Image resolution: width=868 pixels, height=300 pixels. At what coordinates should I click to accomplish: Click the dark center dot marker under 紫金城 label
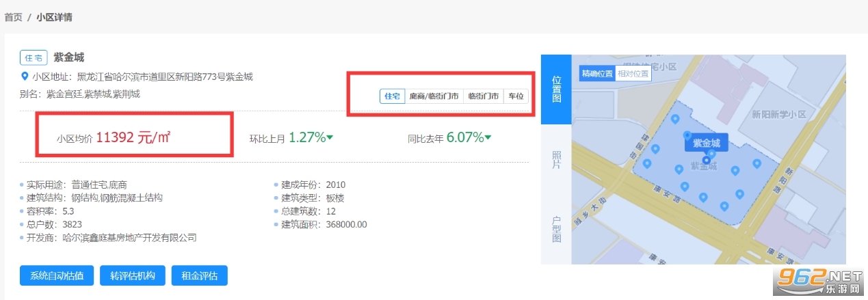tap(707, 160)
